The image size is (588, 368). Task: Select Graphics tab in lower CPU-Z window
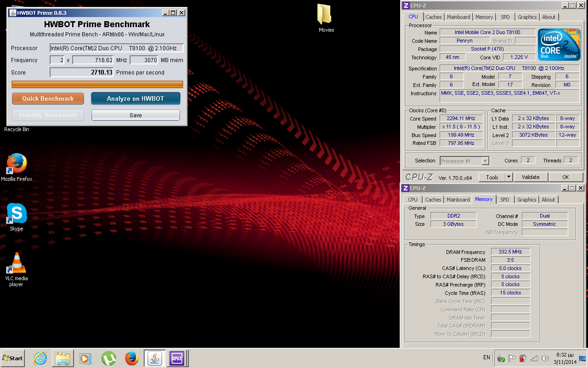click(x=526, y=200)
